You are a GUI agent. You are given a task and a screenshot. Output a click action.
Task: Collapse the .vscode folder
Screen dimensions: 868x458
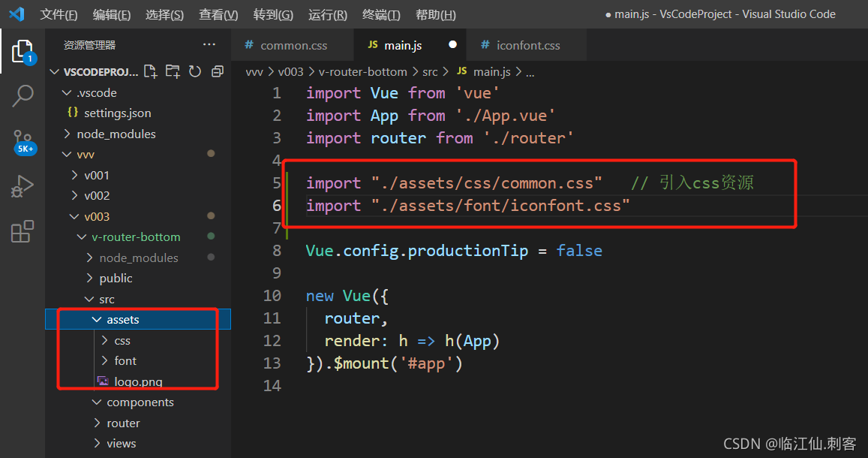(x=67, y=92)
